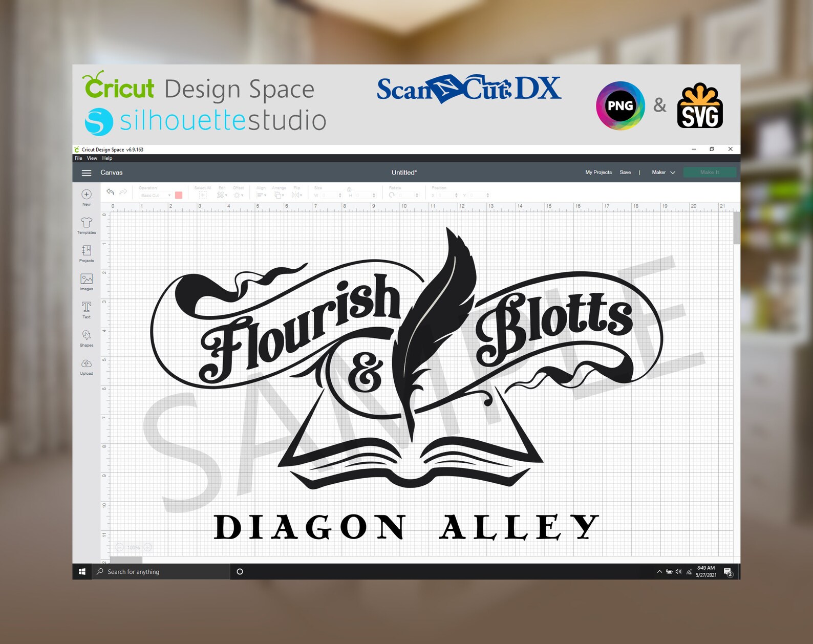The width and height of the screenshot is (813, 644).
Task: Open the Edit tools dropdown
Action: tap(222, 195)
